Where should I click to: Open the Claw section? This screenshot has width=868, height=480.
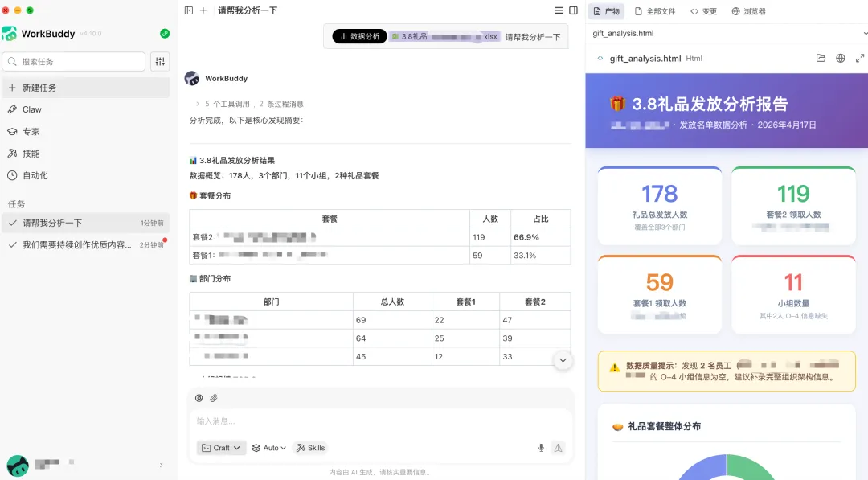click(86, 109)
